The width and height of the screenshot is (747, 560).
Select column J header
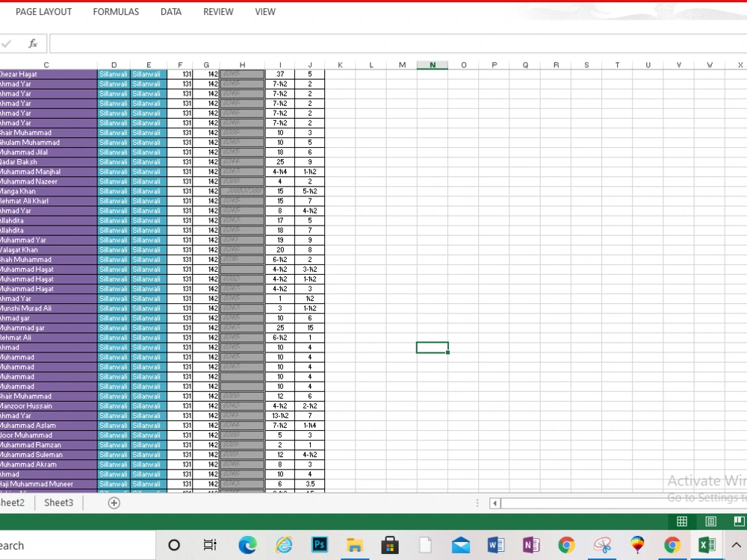310,65
